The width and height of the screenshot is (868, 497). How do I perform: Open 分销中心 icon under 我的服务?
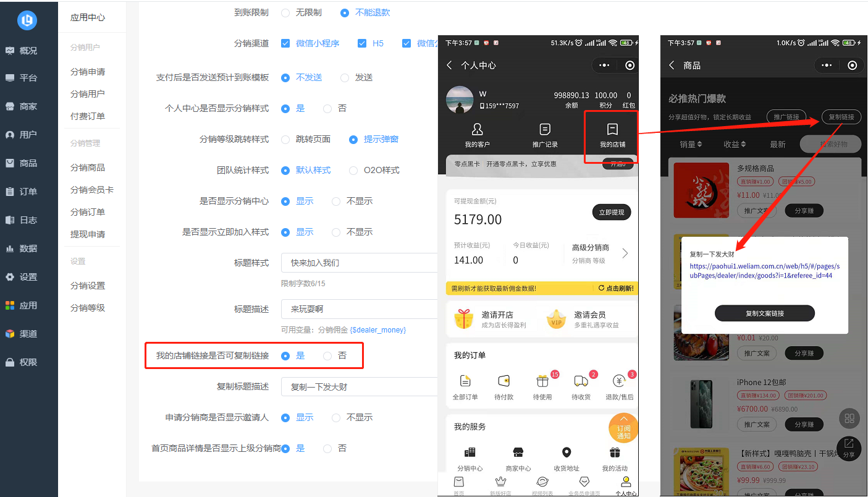tap(470, 452)
